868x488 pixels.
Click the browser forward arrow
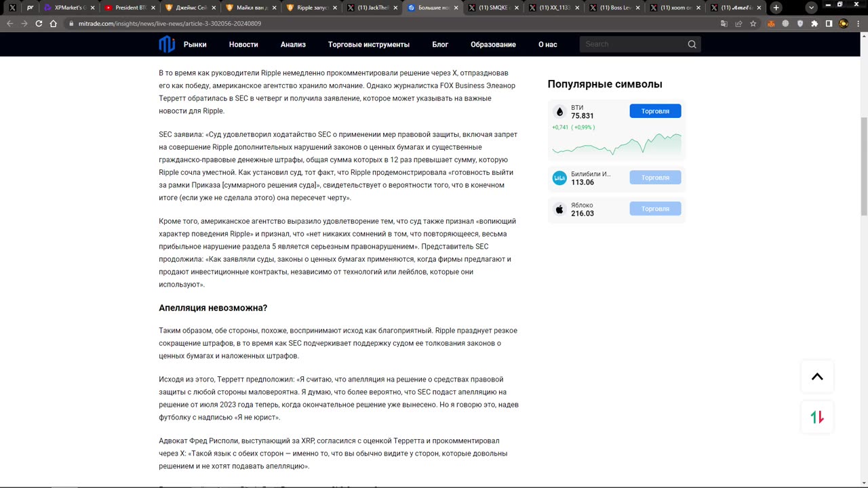point(24,23)
